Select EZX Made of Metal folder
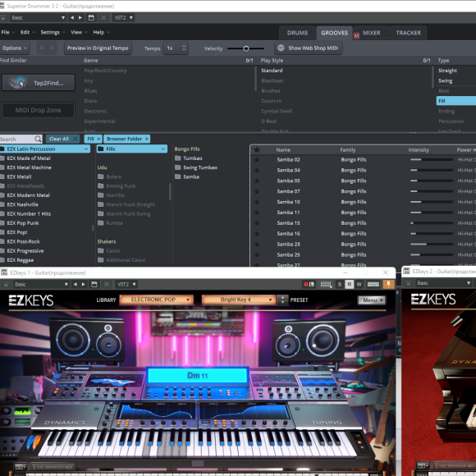476x476 pixels. (x=29, y=158)
